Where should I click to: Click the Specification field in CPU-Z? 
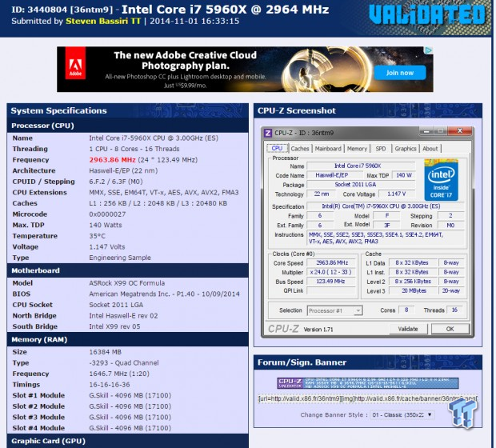pyautogui.click(x=386, y=206)
